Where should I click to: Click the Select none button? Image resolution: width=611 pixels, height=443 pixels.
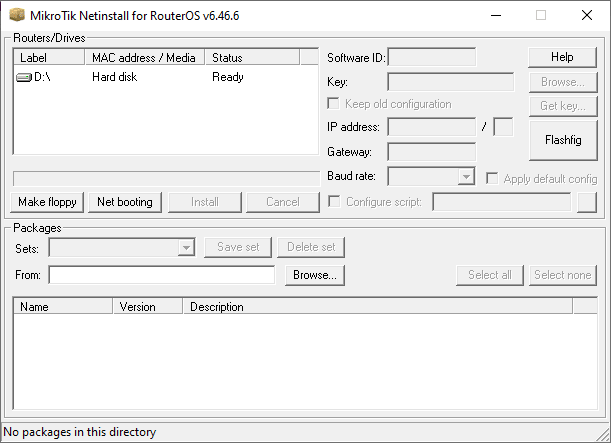click(563, 275)
